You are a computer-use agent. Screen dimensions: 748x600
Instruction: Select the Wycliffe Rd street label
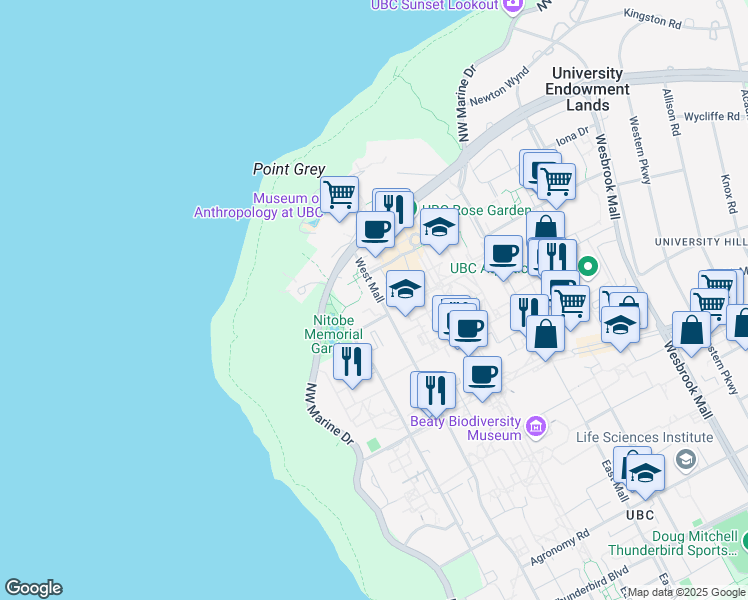tap(712, 116)
